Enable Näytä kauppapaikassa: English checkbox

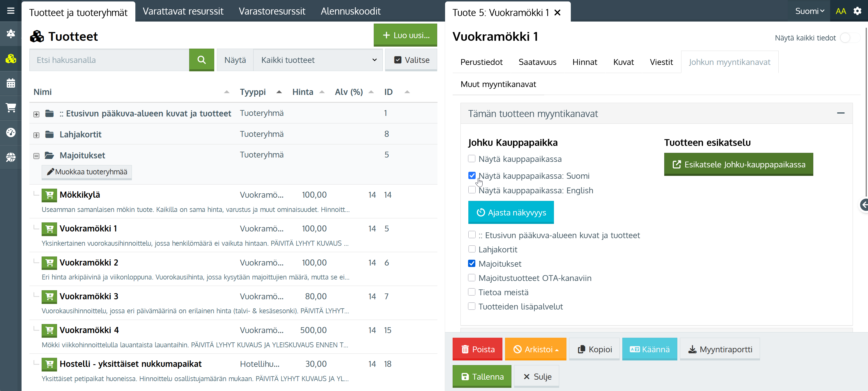click(472, 190)
